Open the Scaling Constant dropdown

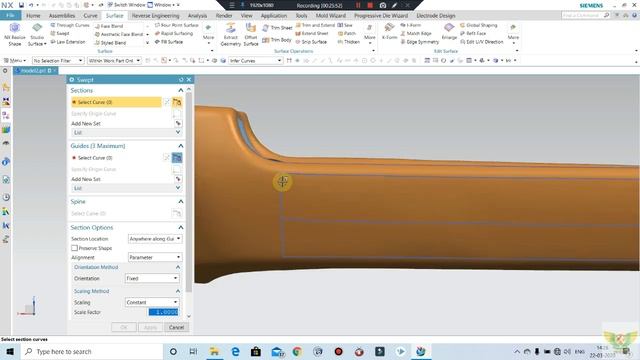point(152,302)
